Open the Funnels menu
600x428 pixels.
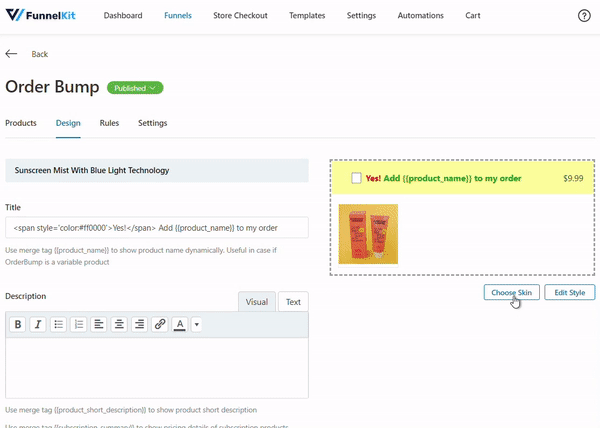[x=178, y=16]
